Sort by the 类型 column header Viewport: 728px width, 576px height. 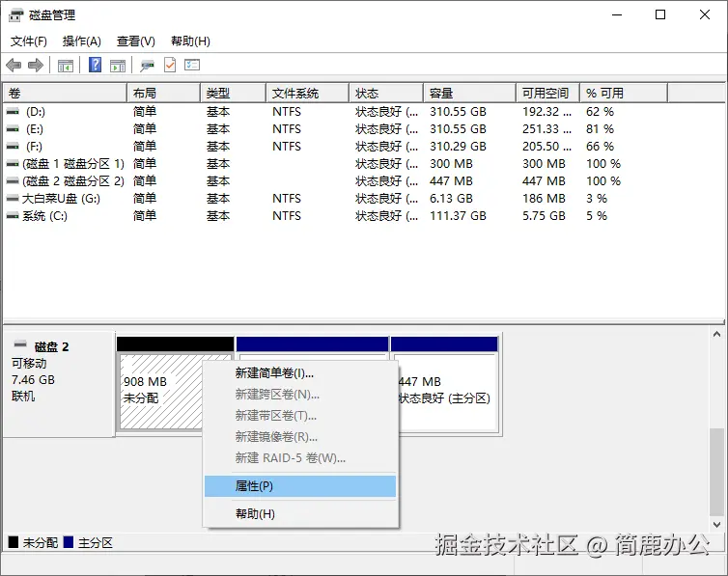(x=233, y=94)
